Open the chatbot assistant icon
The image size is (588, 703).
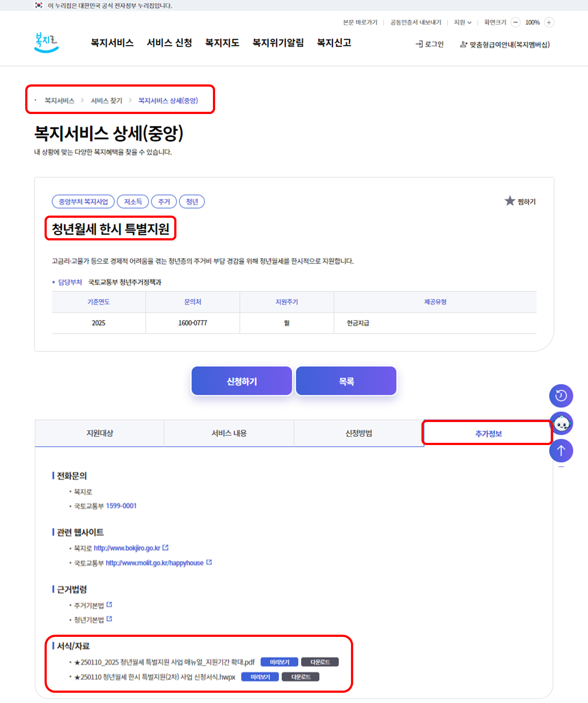(561, 423)
